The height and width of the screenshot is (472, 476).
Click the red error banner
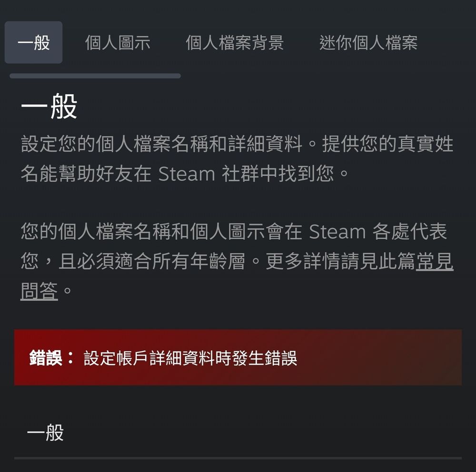coord(238,357)
